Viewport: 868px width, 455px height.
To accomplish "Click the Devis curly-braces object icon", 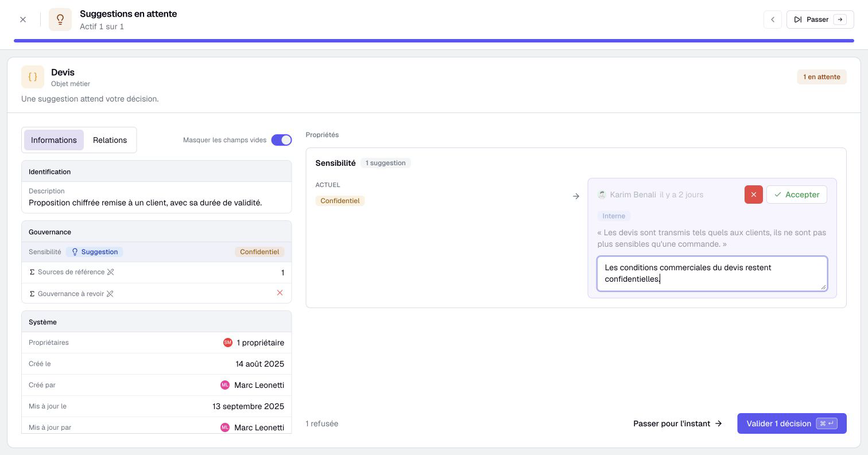I will (33, 77).
